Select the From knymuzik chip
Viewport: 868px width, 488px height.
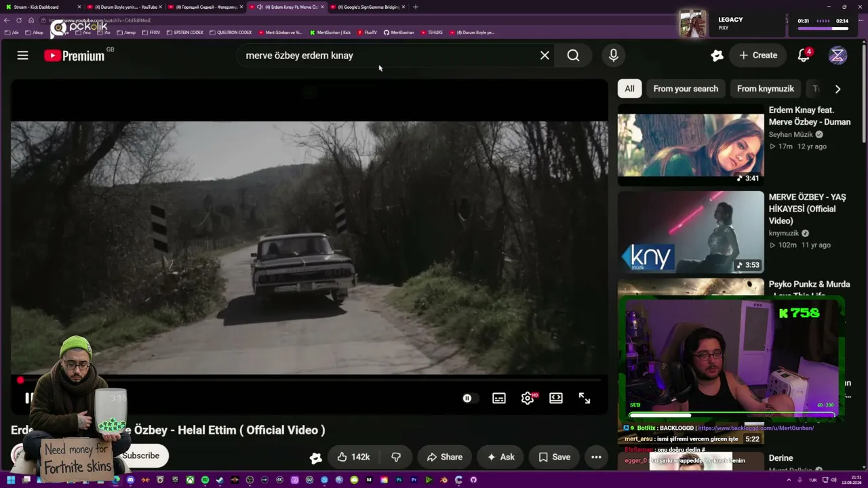click(x=766, y=89)
